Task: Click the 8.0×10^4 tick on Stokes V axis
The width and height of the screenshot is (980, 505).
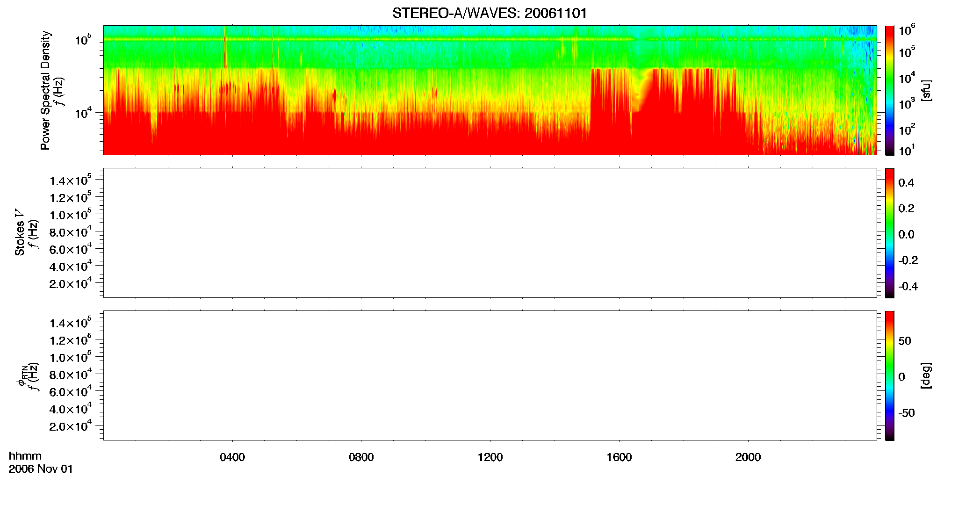Action: click(71, 231)
